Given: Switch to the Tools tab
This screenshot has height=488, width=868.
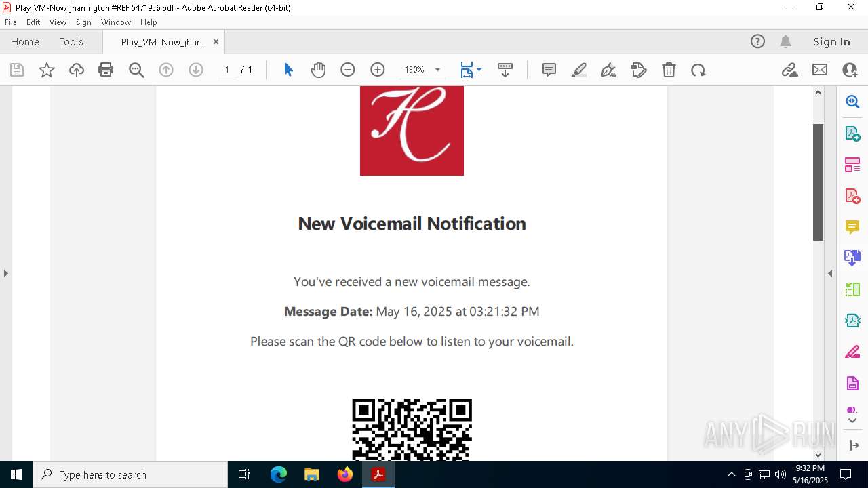Looking at the screenshot, I should [71, 41].
